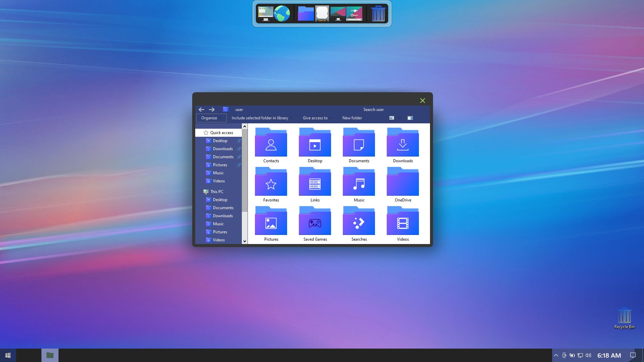Image resolution: width=644 pixels, height=362 pixels.
Task: Select This PC in navigation pane
Action: pos(217,192)
